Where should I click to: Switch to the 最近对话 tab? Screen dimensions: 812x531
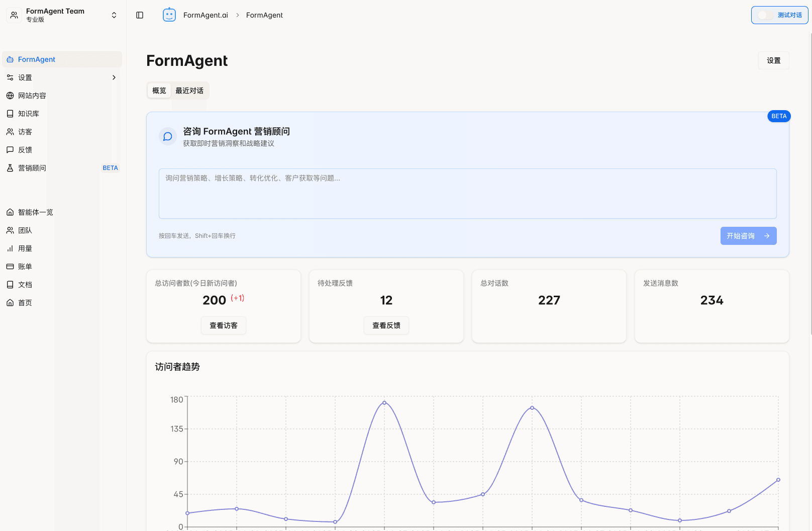(189, 91)
